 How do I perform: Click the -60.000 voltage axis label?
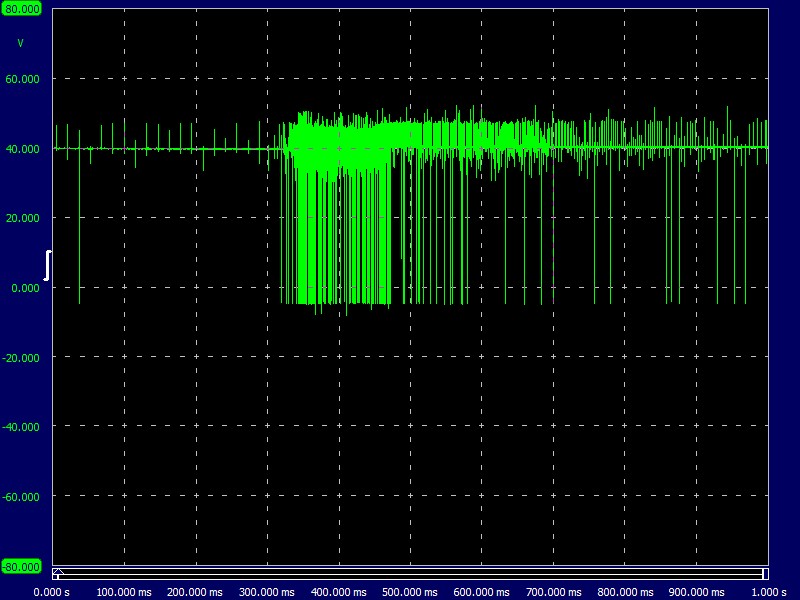pyautogui.click(x=21, y=497)
